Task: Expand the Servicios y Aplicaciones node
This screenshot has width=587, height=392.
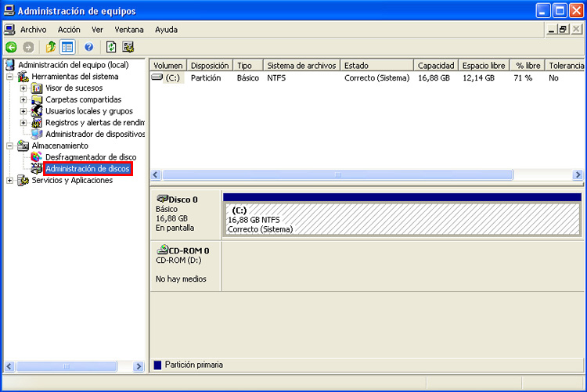Action: [x=9, y=181]
